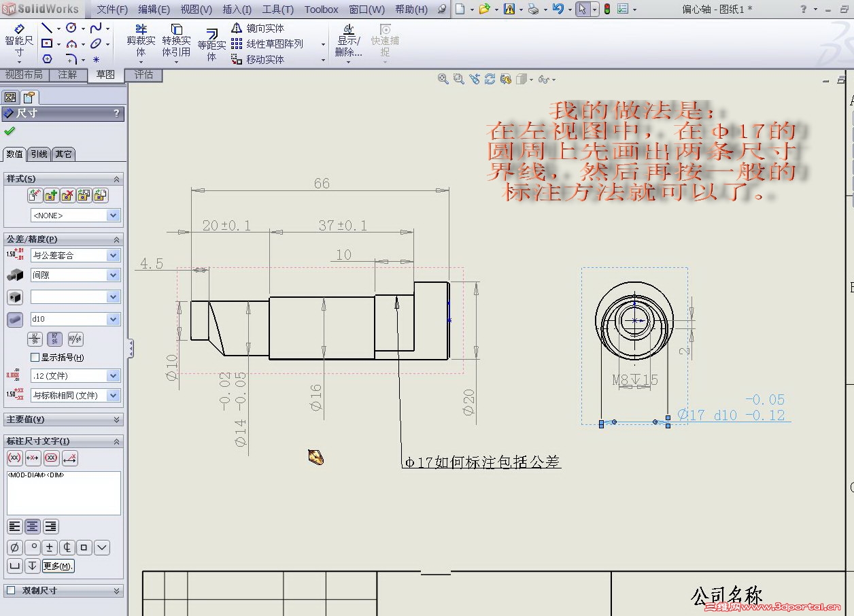Select the Spline sketch tool
This screenshot has width=854, height=616.
pos(96,28)
